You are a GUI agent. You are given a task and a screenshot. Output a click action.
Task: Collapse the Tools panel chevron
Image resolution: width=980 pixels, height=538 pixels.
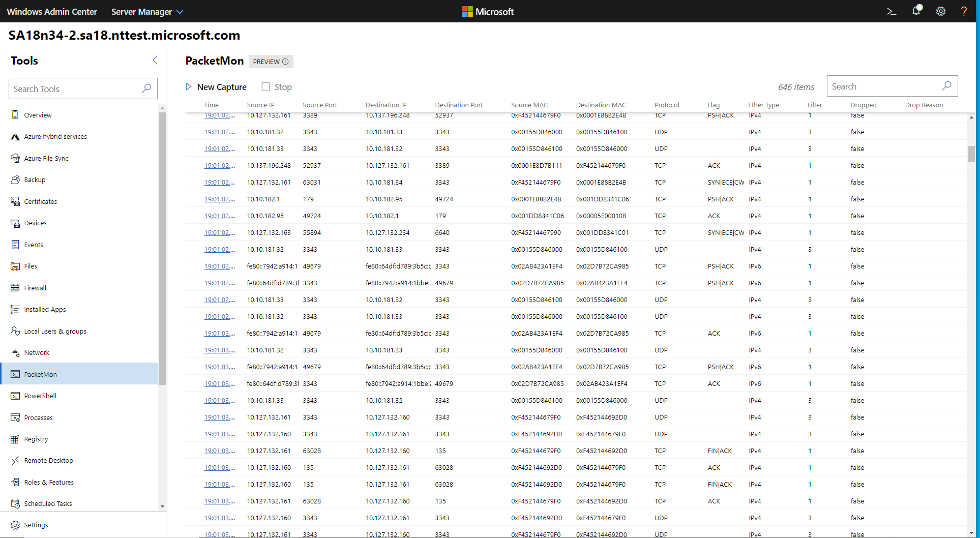pos(155,60)
